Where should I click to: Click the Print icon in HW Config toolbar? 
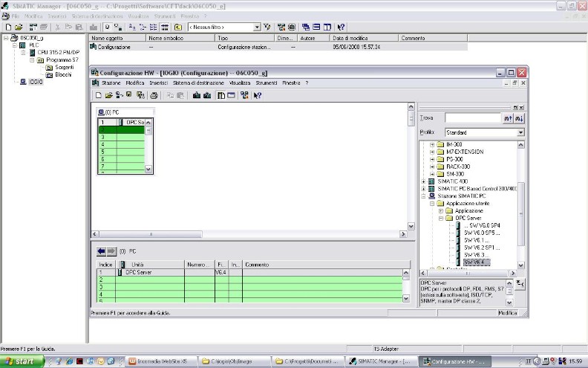(x=154, y=95)
